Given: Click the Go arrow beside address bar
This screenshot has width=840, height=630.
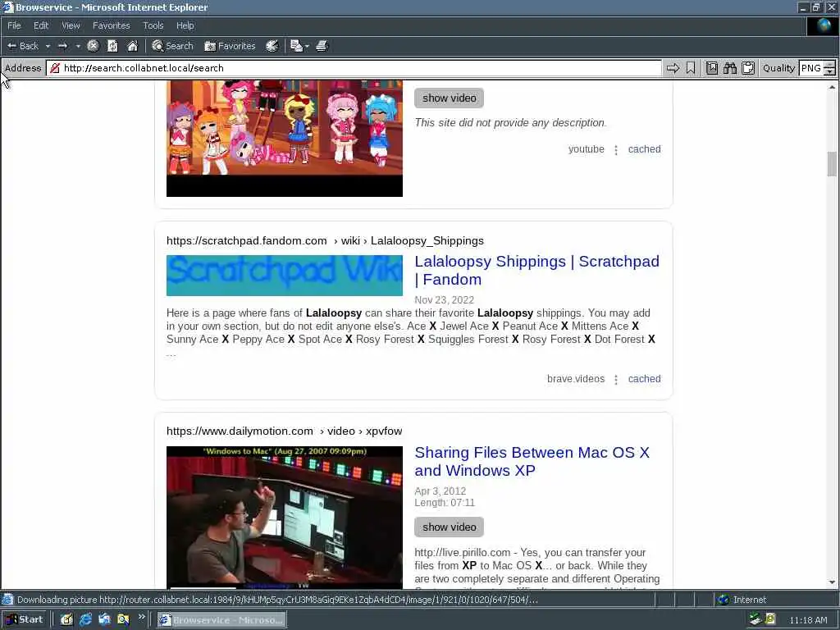Looking at the screenshot, I should point(673,68).
